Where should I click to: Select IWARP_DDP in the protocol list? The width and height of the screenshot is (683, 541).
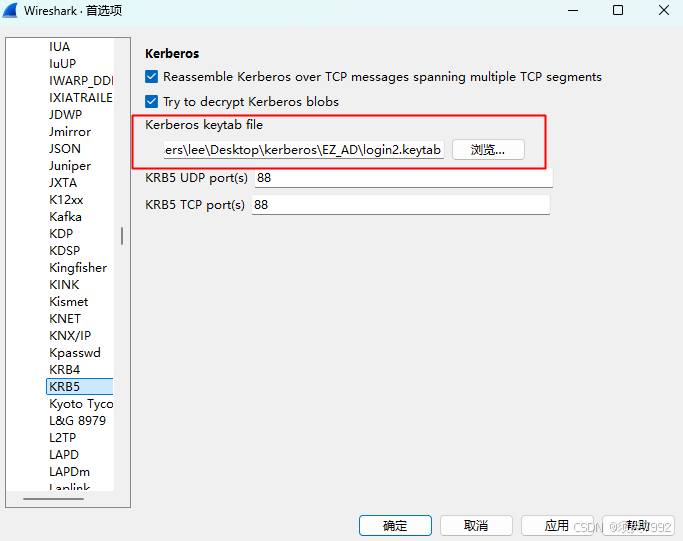point(81,81)
